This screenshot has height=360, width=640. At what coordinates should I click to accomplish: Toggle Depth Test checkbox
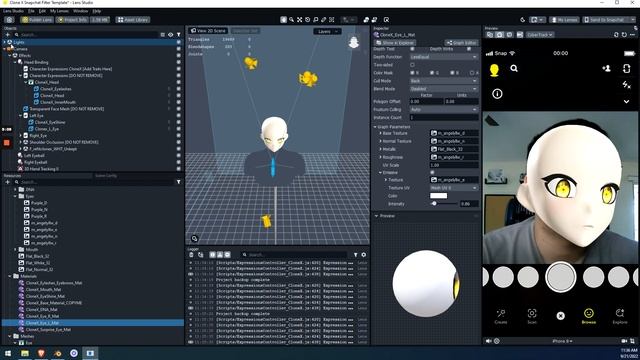412,49
